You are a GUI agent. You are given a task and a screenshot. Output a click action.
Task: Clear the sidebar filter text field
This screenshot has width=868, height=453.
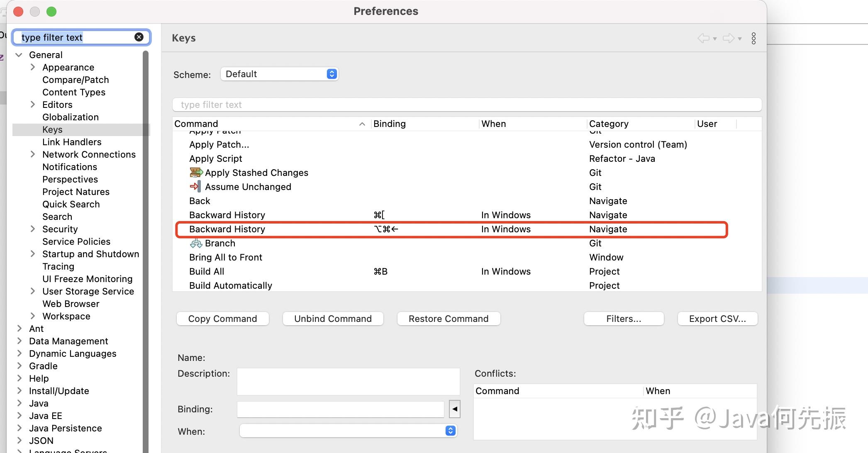139,37
